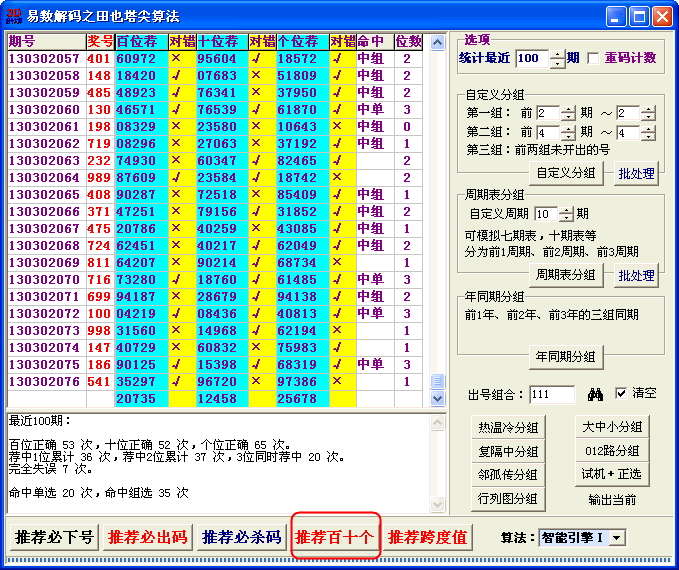
Task: Select the 推荐百十个 button
Action: 335,537
